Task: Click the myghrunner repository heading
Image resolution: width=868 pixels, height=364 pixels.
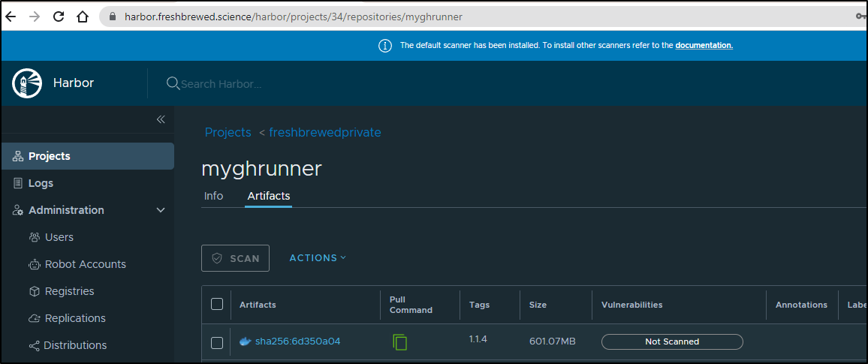Action: (x=261, y=170)
